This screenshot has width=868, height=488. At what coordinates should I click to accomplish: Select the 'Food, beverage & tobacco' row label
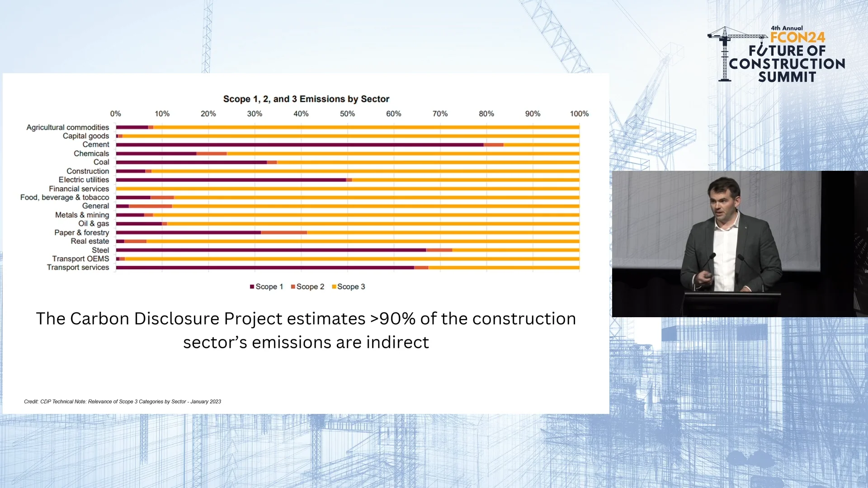[x=65, y=197]
